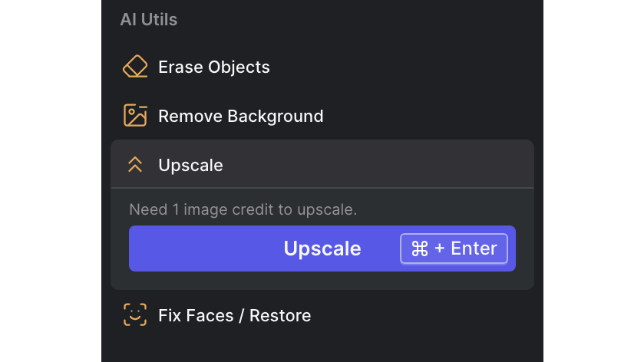Click the green canvas right of the panel
Screen dimensions: 644x362
pos(593,181)
